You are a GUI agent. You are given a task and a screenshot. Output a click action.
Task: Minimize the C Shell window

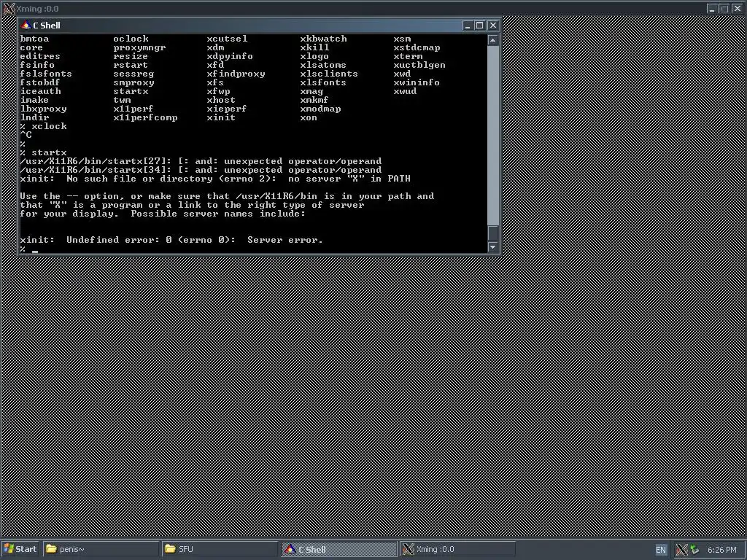coord(468,26)
